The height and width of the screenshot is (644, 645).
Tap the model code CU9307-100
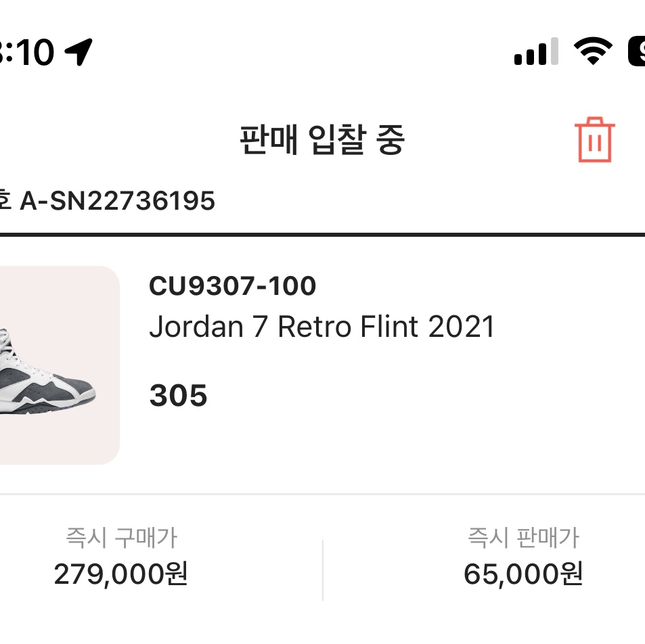coord(232,287)
